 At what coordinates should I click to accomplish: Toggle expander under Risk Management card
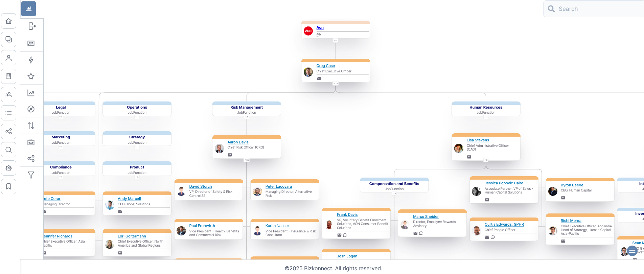[247, 117]
